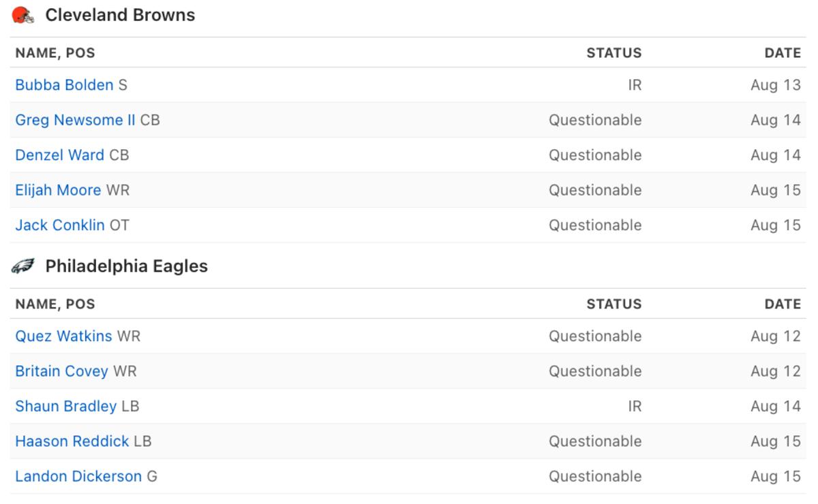
Task: Open Greg Newsome II player link
Action: (x=75, y=121)
